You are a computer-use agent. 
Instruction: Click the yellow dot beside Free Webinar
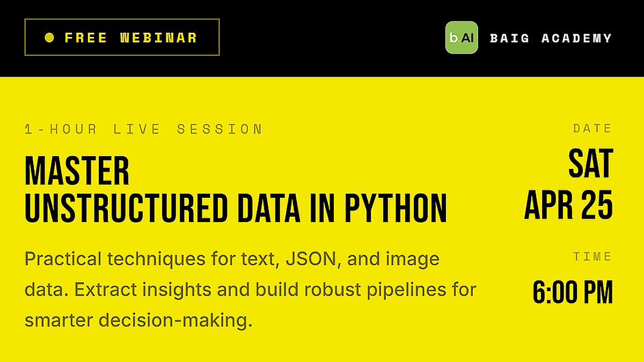[x=49, y=38]
